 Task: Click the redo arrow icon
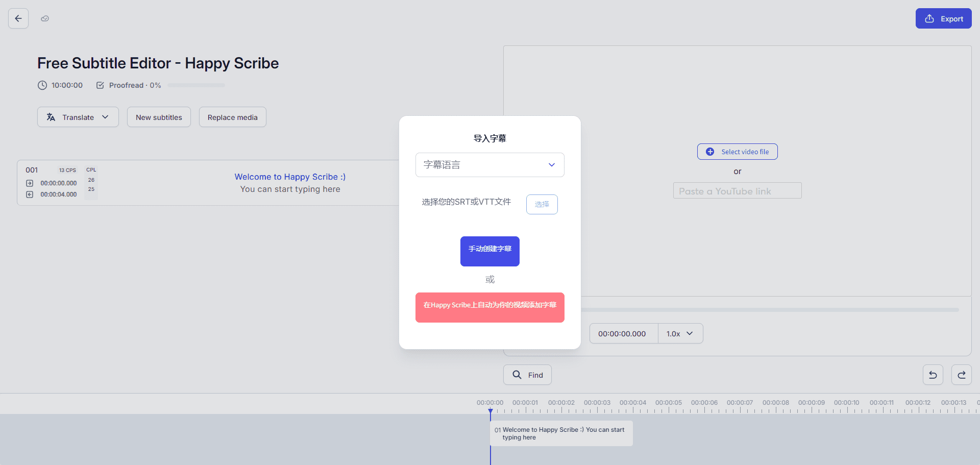962,375
